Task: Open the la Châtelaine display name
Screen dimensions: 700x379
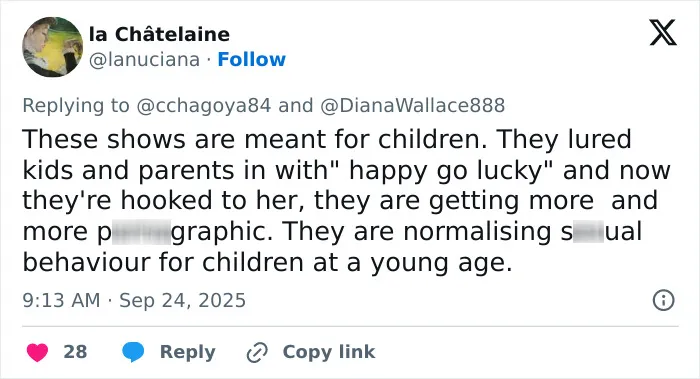Action: (x=159, y=34)
